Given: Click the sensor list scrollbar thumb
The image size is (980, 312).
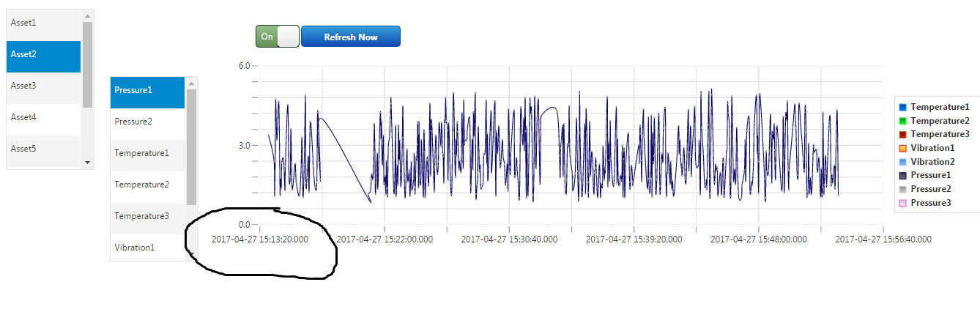Looking at the screenshot, I should coord(191,147).
